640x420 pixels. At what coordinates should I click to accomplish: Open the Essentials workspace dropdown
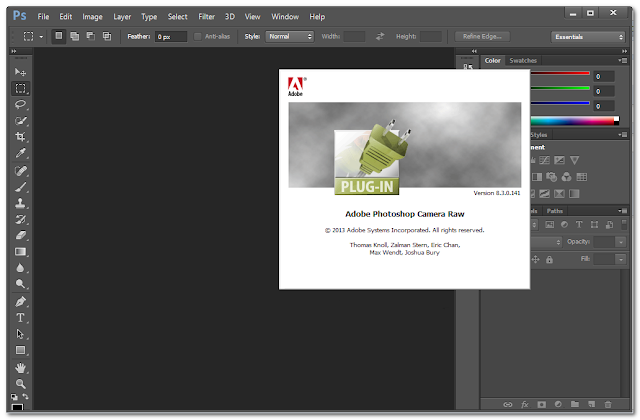[x=588, y=37]
